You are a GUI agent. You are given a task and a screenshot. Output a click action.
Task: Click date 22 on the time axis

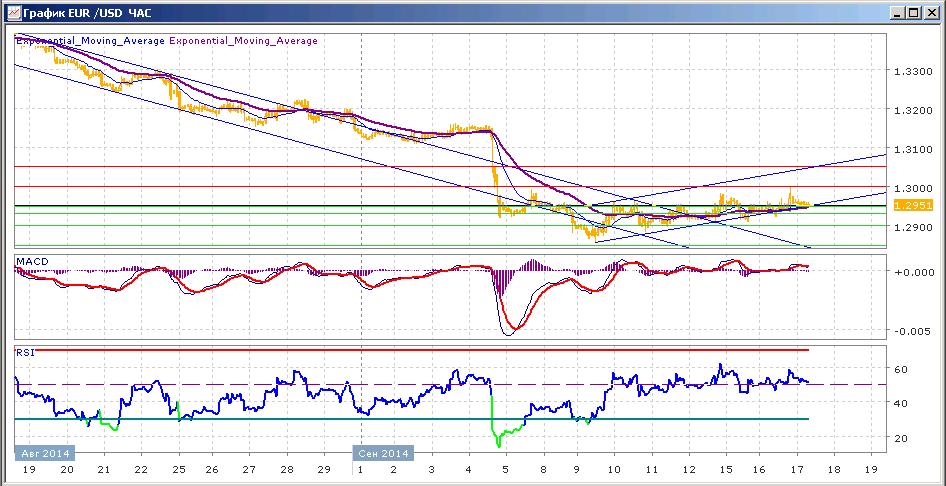pos(141,469)
